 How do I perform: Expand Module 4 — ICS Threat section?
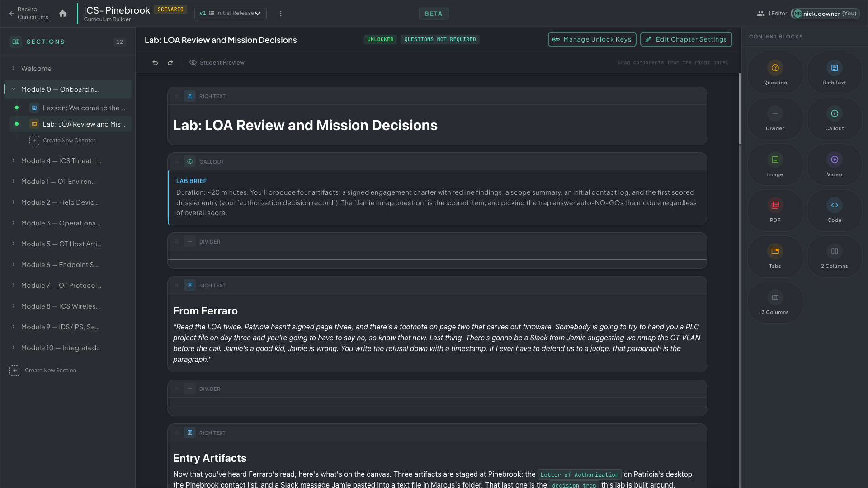tap(14, 160)
